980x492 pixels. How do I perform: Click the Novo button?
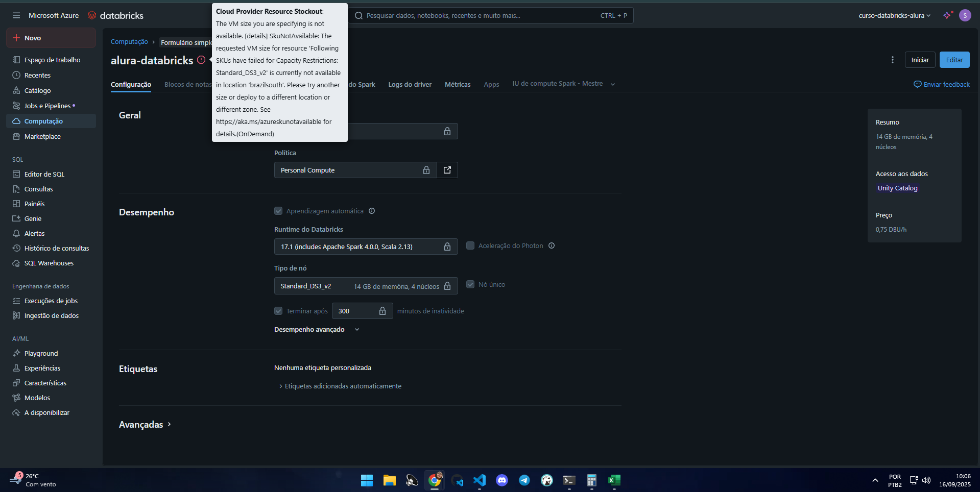(51, 38)
